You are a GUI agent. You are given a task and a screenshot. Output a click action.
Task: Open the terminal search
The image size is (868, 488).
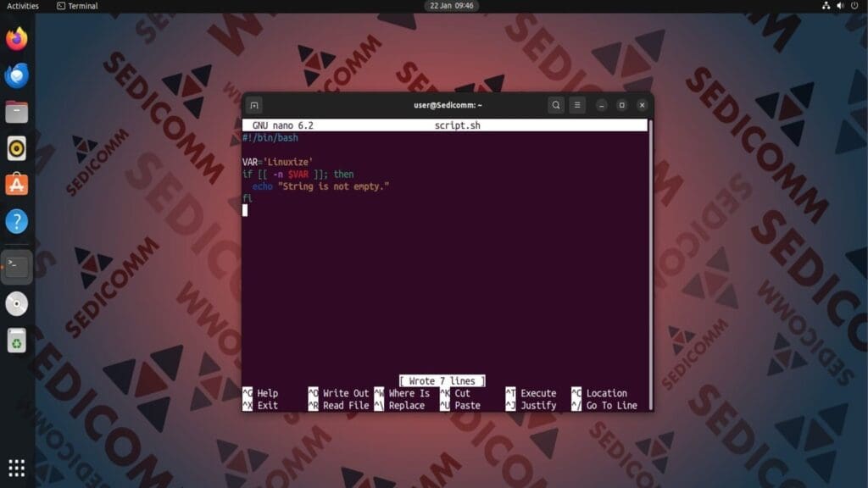pyautogui.click(x=555, y=105)
